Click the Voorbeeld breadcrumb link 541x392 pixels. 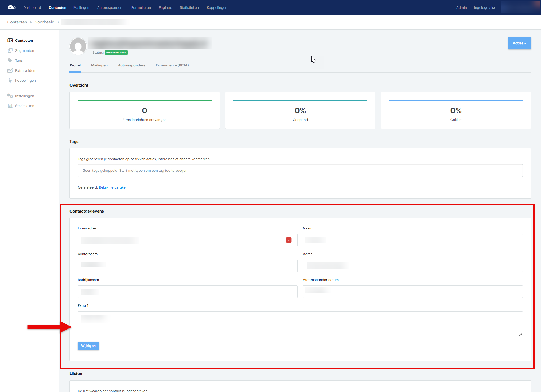(x=45, y=22)
